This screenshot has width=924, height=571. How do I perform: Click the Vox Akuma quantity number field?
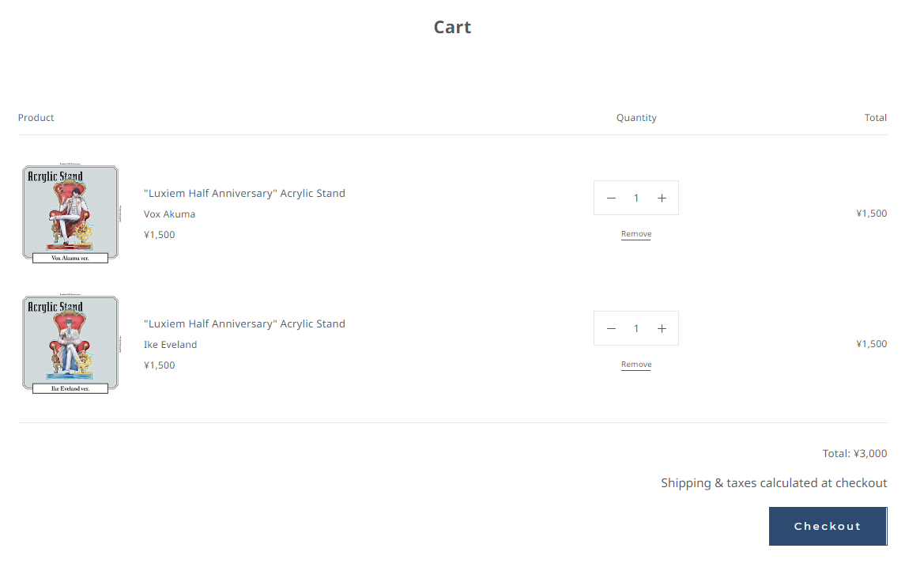636,199
